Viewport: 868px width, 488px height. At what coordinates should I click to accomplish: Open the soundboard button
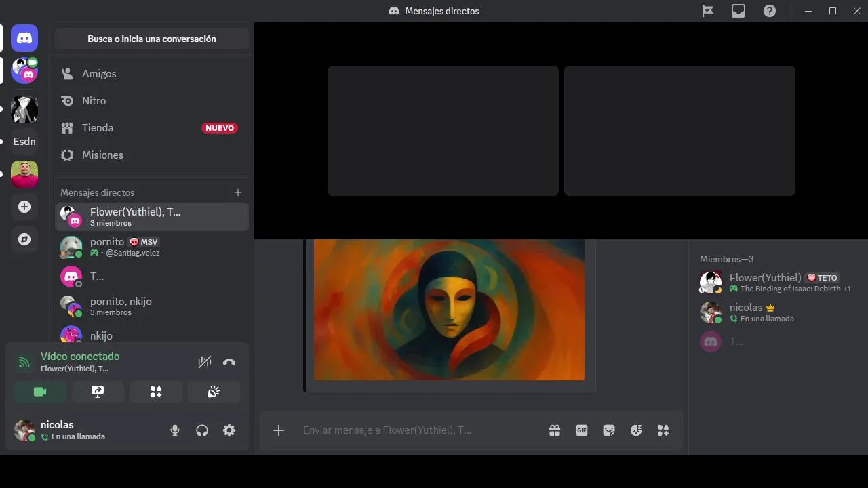click(214, 392)
